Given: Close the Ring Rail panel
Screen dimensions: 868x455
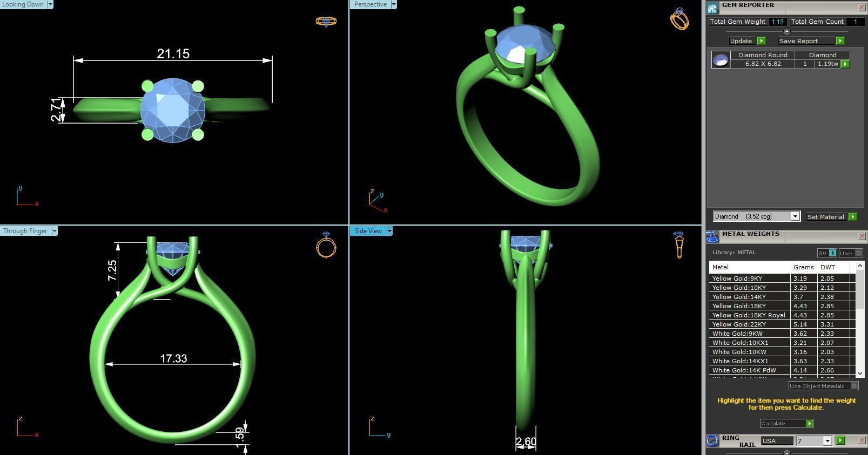Looking at the screenshot, I should pyautogui.click(x=861, y=440).
